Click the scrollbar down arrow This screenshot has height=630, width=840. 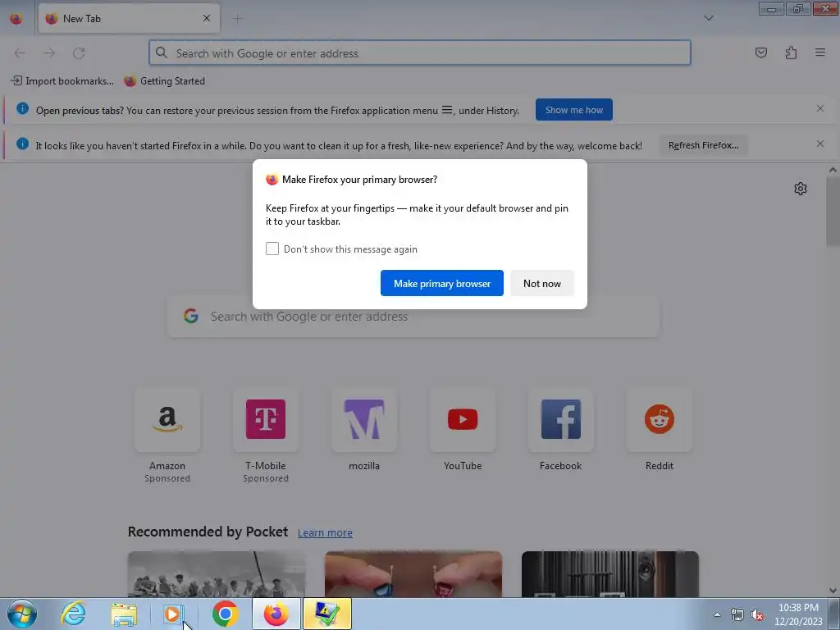[x=833, y=591]
